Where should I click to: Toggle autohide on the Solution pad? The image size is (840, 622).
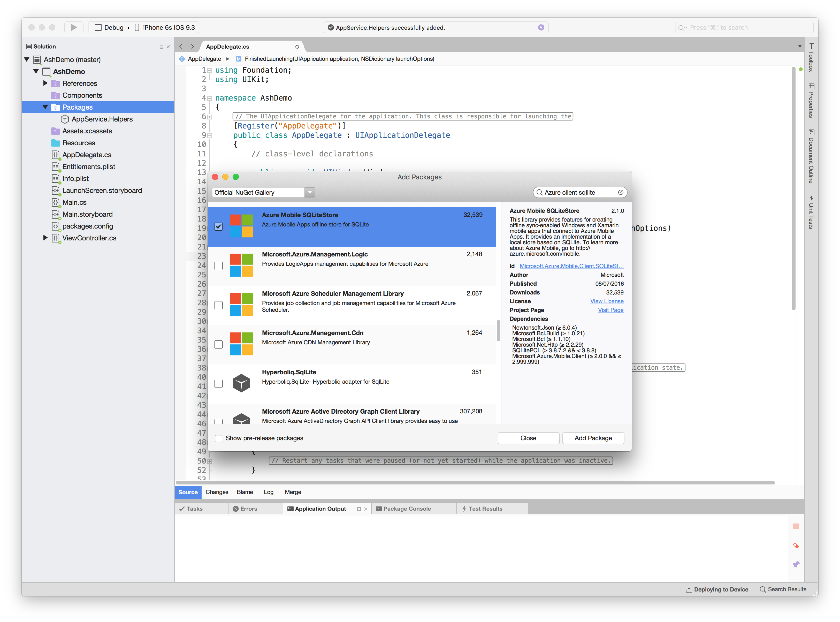[x=162, y=47]
